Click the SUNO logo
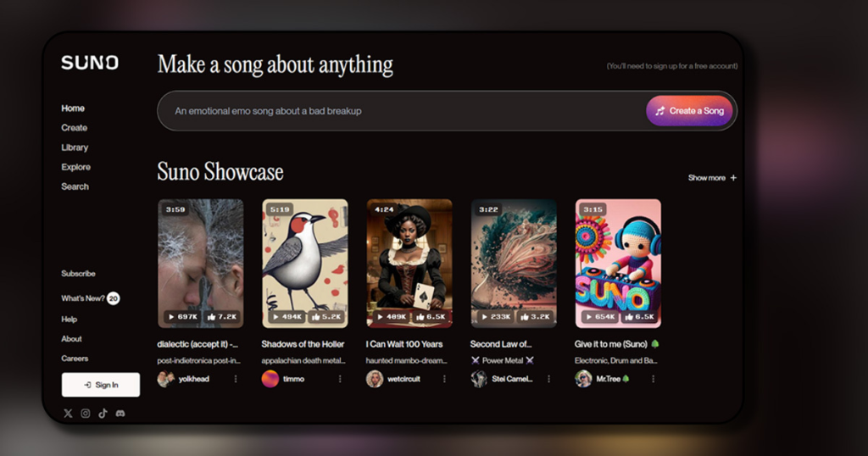The image size is (868, 456). pyautogui.click(x=90, y=64)
